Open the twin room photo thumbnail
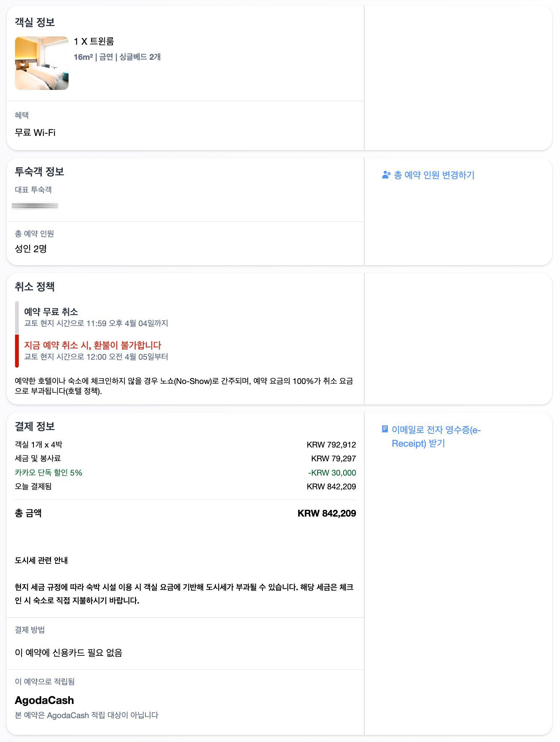This screenshot has width=560, height=742. tap(42, 63)
